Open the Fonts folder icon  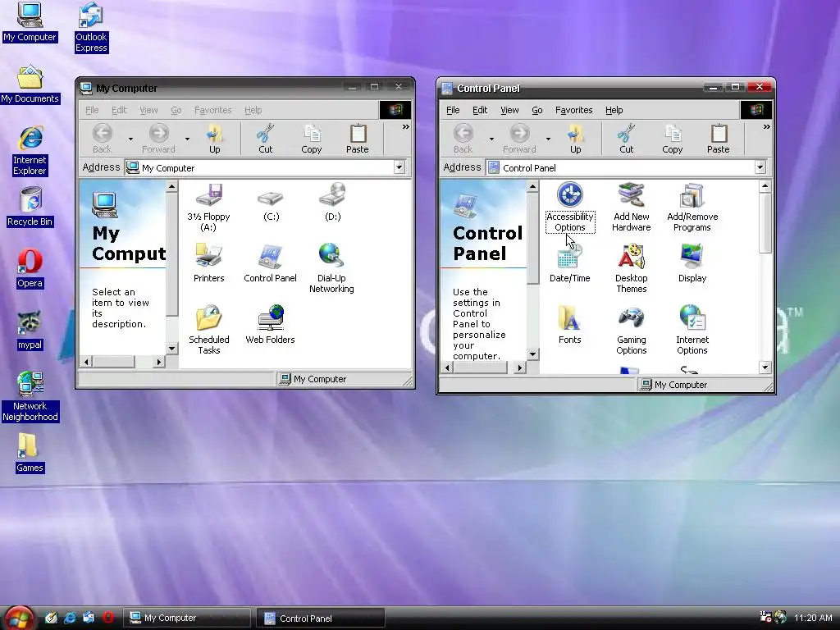click(569, 325)
